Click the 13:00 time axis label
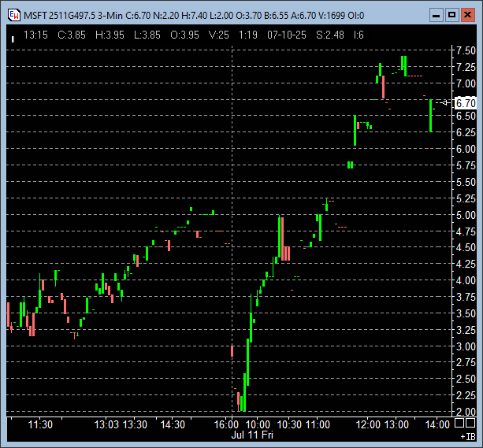 click(396, 424)
